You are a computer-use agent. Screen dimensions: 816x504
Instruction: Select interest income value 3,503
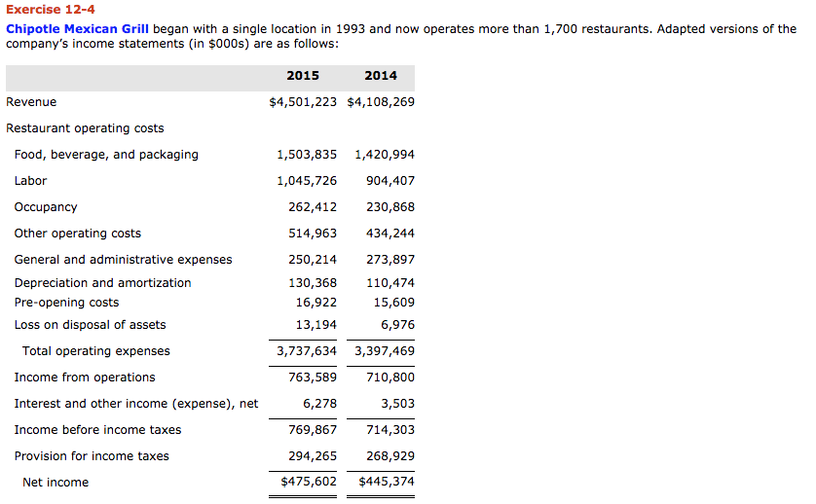[x=397, y=404]
